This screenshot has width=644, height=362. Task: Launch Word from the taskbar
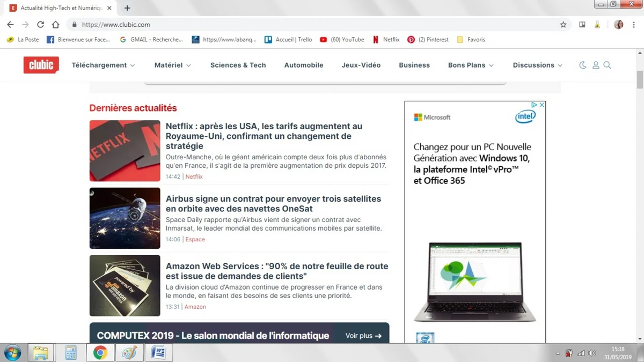159,352
